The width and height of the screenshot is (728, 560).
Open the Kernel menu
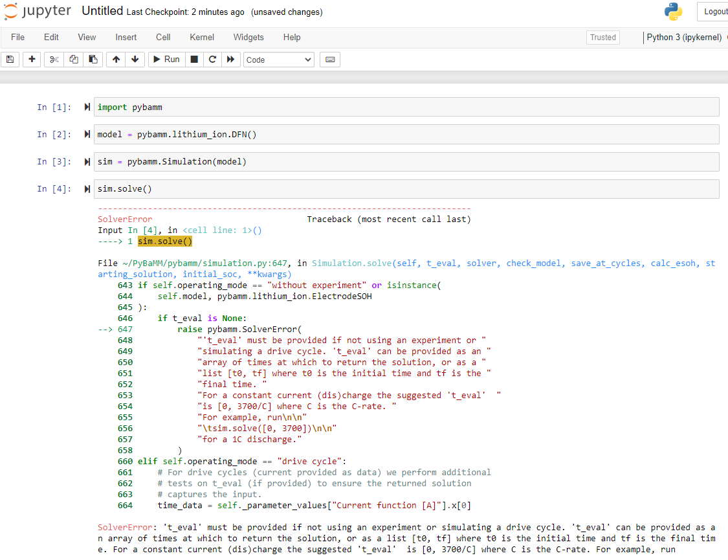(x=201, y=37)
